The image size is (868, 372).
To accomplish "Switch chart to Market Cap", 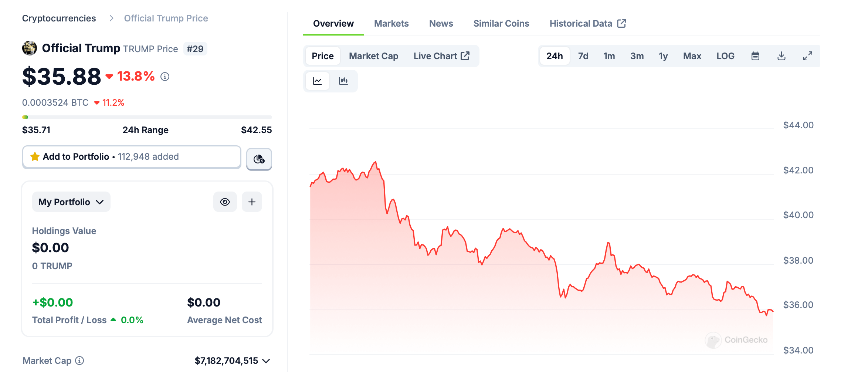I will (373, 56).
